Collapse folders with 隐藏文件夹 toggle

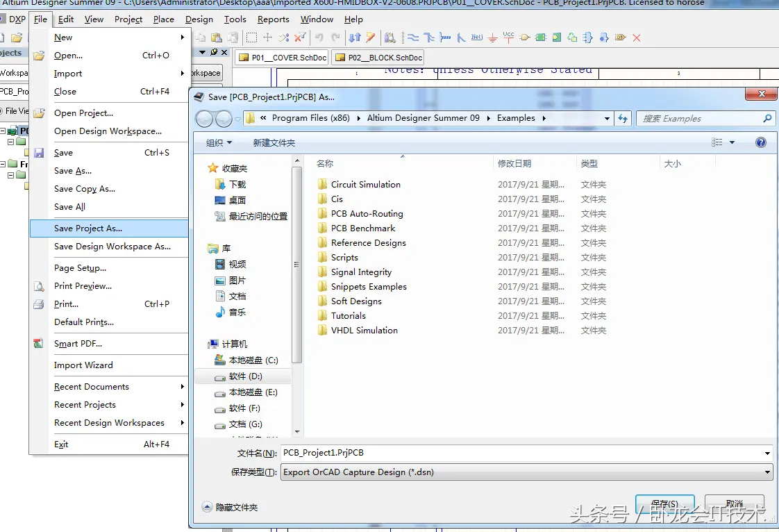pos(230,507)
